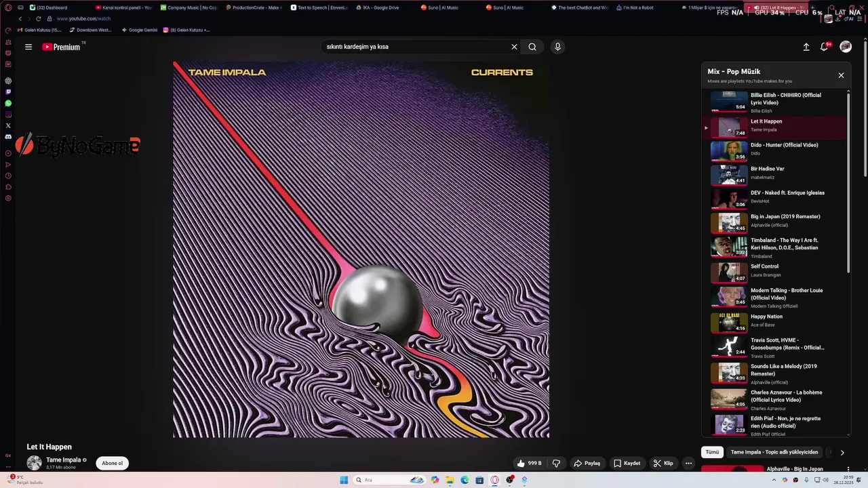Play Edith Piaf - Non, je ne regrette rien
The image size is (868, 488).
pos(774,424)
